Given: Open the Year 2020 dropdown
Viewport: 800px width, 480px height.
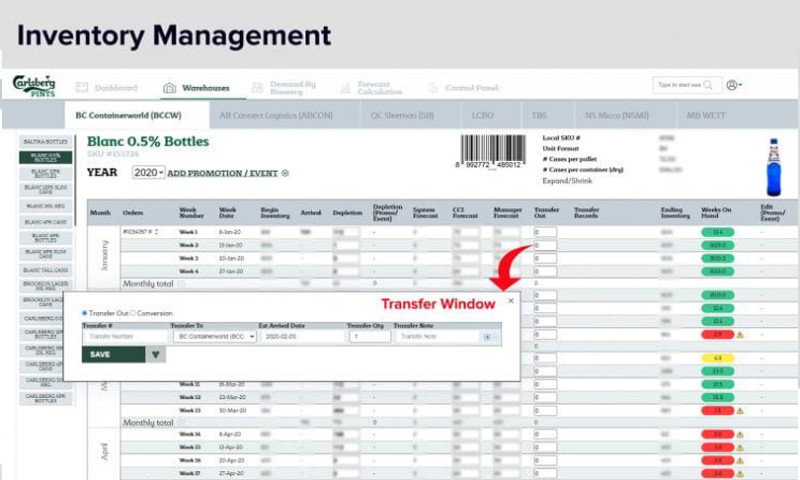Looking at the screenshot, I should (x=146, y=172).
